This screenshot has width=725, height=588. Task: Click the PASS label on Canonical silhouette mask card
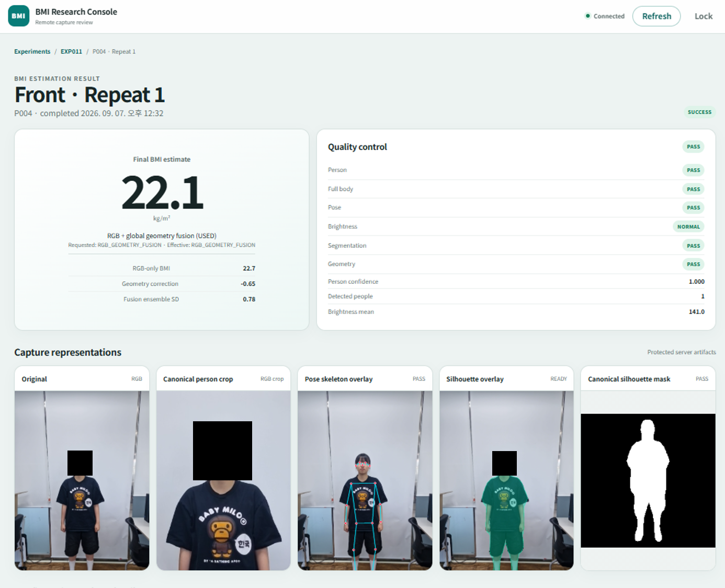[702, 379]
